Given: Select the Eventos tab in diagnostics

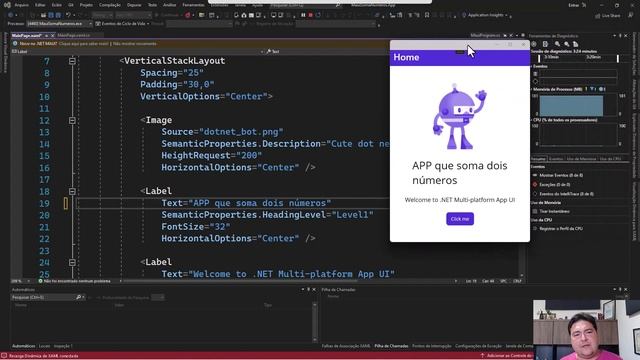Looking at the screenshot, I should pos(556,159).
